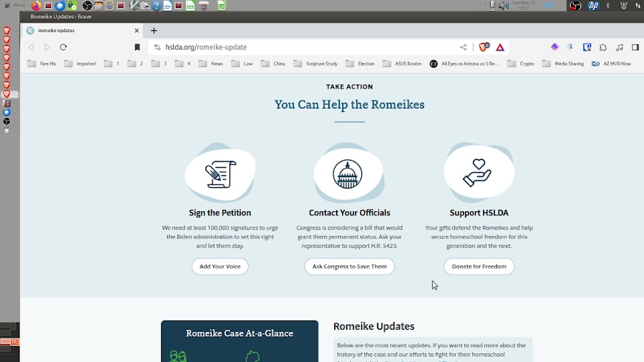Open the blue document writer launcher
Viewport: 644px width, 362px height.
(x=168, y=6)
